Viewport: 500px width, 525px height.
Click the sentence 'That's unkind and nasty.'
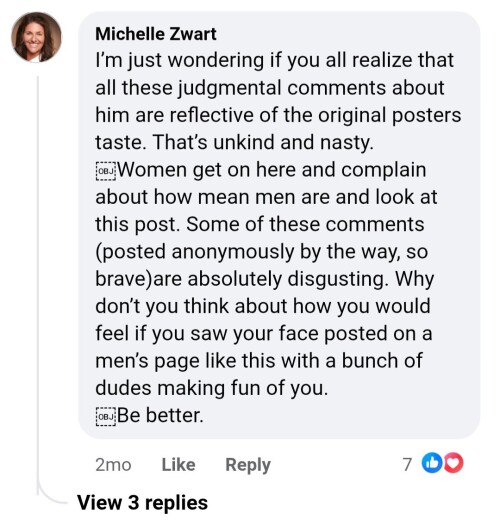263,142
